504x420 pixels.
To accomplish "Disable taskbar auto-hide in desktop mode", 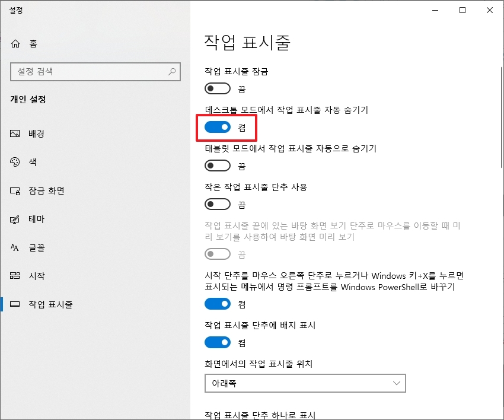I will [x=218, y=126].
